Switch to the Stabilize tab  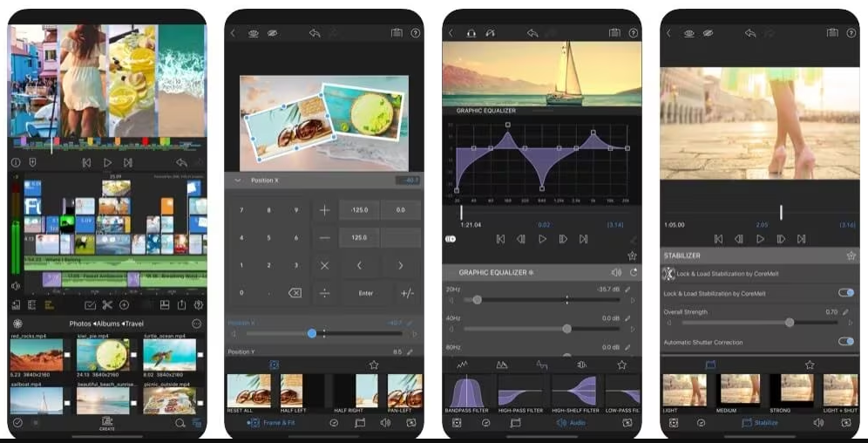(x=760, y=423)
